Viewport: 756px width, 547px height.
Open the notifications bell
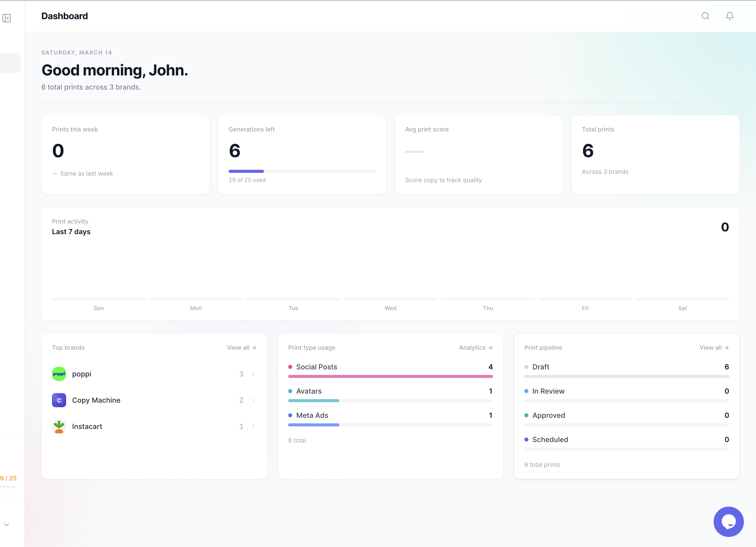pyautogui.click(x=729, y=16)
